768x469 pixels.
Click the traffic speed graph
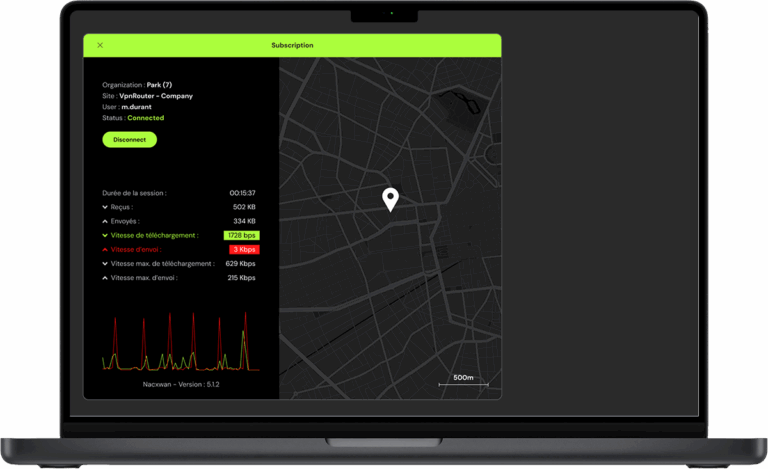pos(180,343)
